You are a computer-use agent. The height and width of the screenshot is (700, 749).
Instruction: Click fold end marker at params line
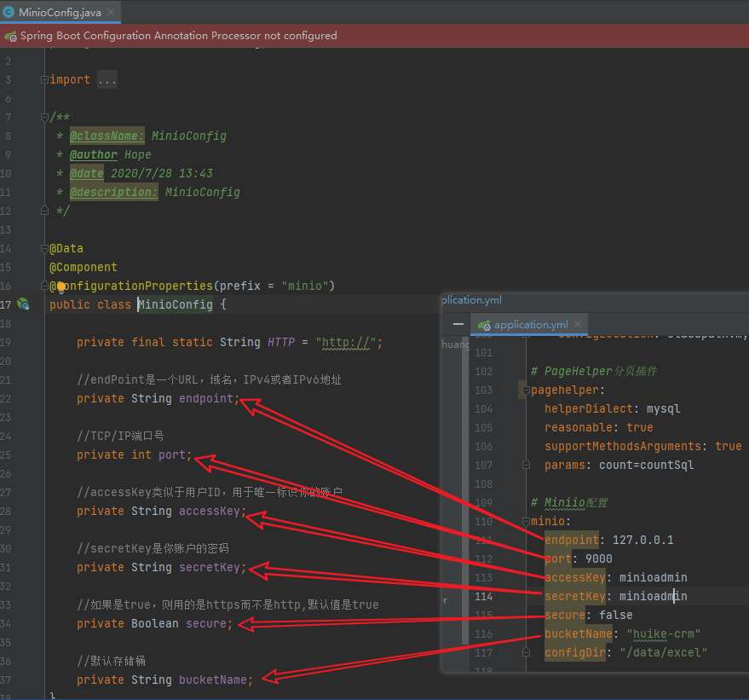click(526, 465)
